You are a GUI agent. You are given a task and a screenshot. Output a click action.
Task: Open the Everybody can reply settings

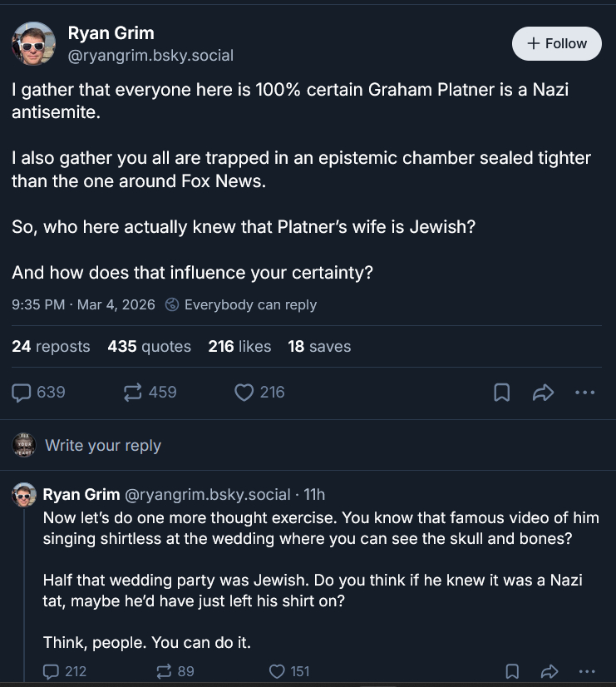click(x=241, y=304)
